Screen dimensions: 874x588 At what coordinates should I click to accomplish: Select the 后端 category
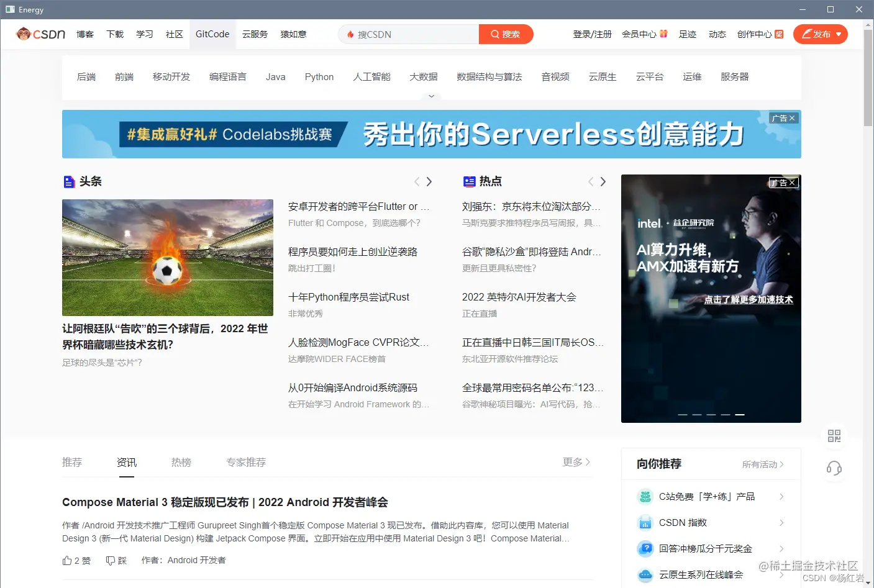pos(86,76)
